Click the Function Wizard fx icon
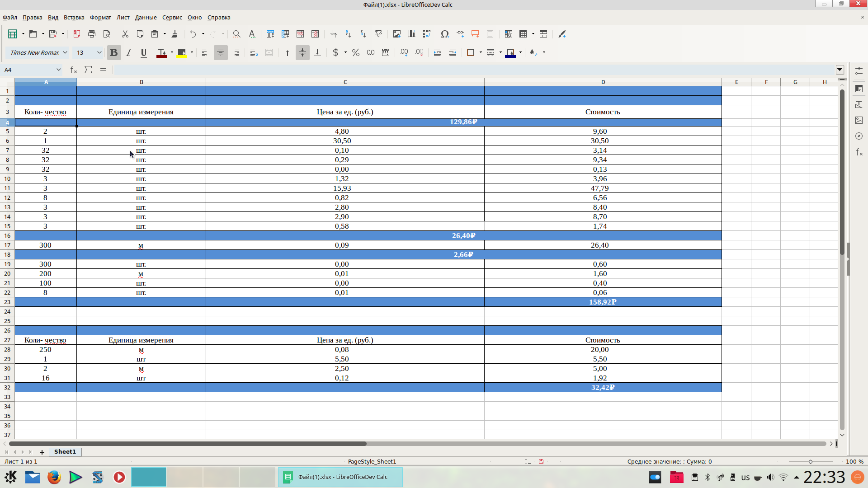868x488 pixels. pyautogui.click(x=74, y=70)
